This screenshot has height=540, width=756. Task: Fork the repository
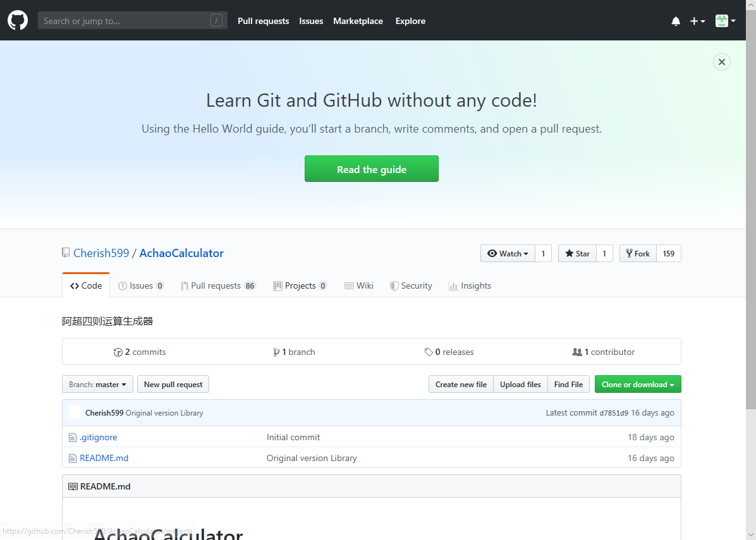pos(638,253)
